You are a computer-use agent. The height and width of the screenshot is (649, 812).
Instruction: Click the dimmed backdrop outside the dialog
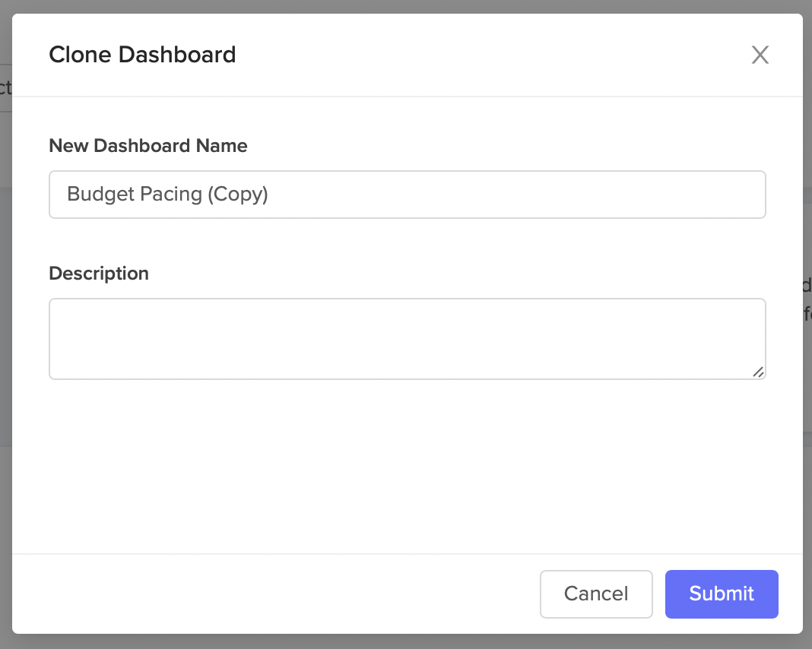click(807, 456)
